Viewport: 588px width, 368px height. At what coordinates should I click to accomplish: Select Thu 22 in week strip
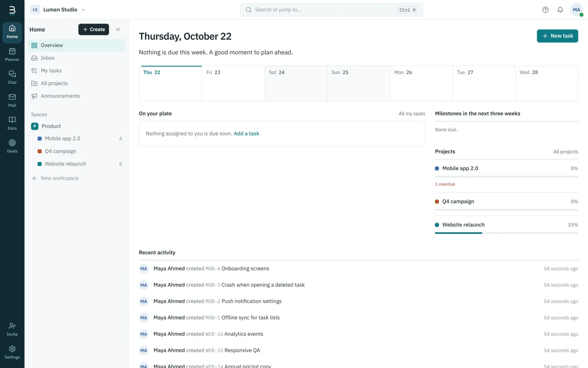[171, 84]
